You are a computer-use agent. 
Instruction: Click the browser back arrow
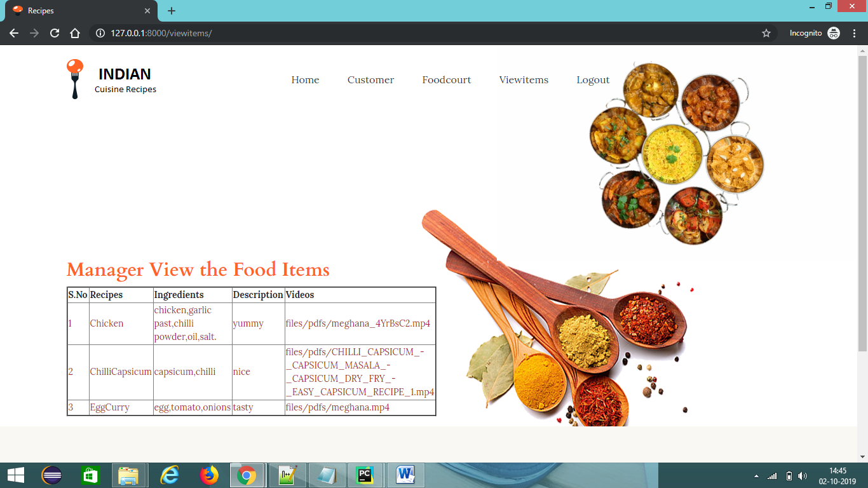pos(14,33)
